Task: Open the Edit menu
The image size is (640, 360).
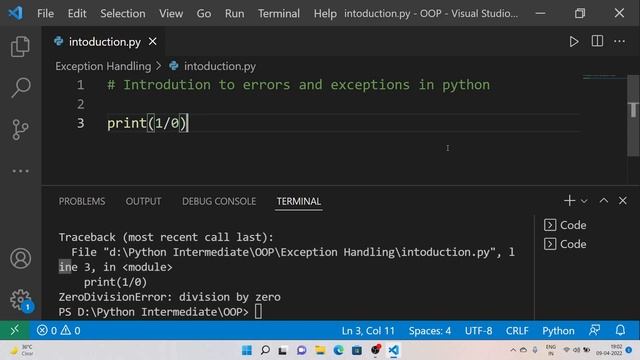Action: point(77,13)
